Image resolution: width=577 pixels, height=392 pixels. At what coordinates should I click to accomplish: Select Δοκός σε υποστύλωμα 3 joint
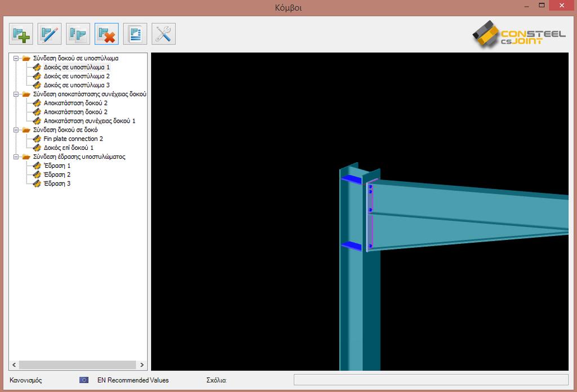pos(77,85)
